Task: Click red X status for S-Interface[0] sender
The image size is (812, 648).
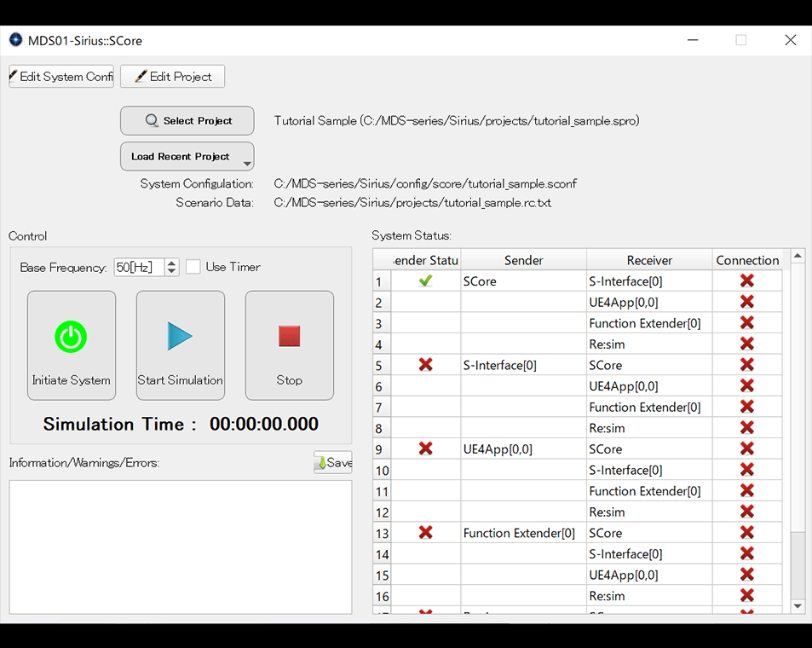Action: (425, 365)
